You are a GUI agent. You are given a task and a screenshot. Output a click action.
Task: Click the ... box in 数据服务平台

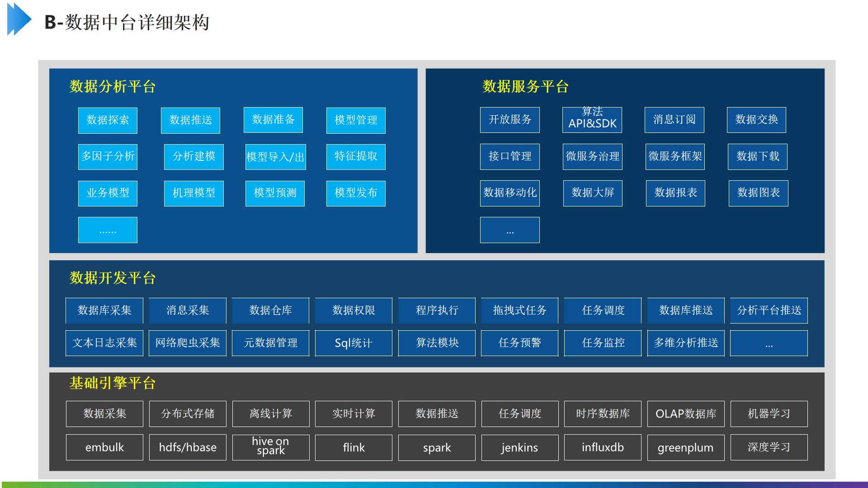(510, 230)
